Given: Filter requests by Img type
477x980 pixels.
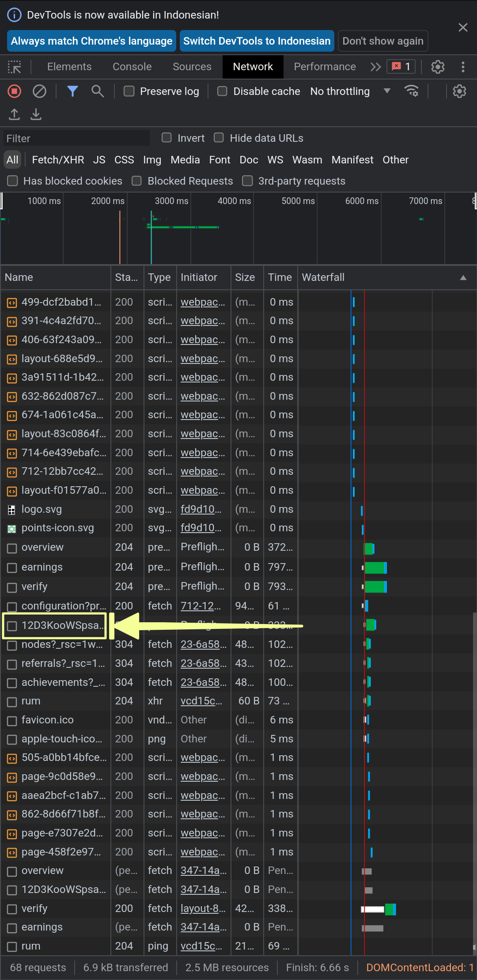Looking at the screenshot, I should point(152,160).
